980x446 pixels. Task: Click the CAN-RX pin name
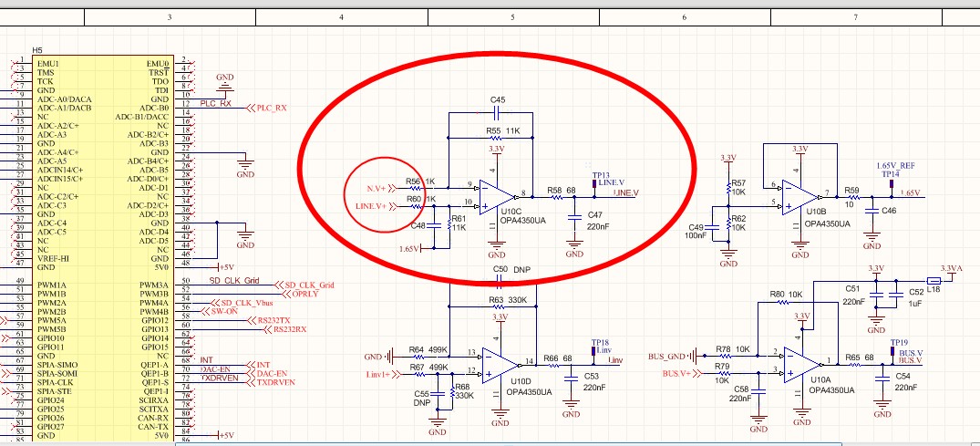click(154, 417)
